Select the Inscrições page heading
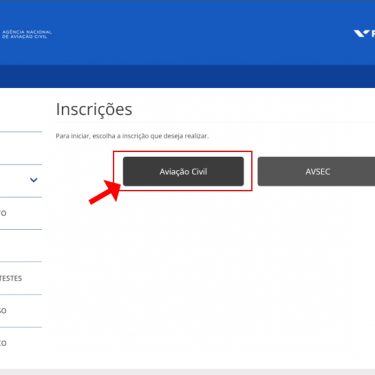Image resolution: width=375 pixels, height=375 pixels. 94,109
